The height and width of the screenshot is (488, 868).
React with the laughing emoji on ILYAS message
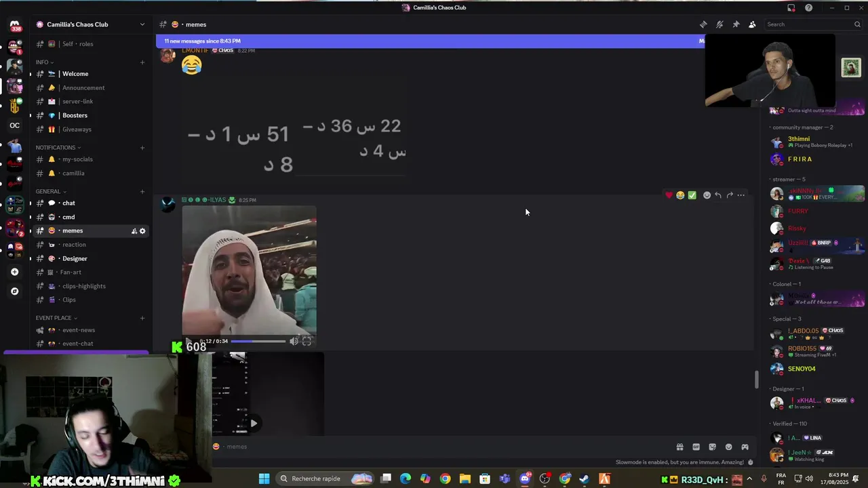[680, 195]
